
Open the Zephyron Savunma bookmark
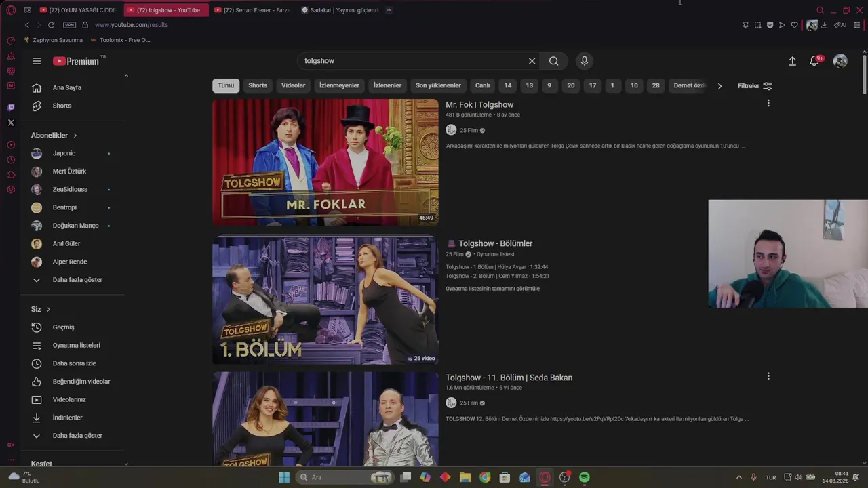click(x=53, y=40)
